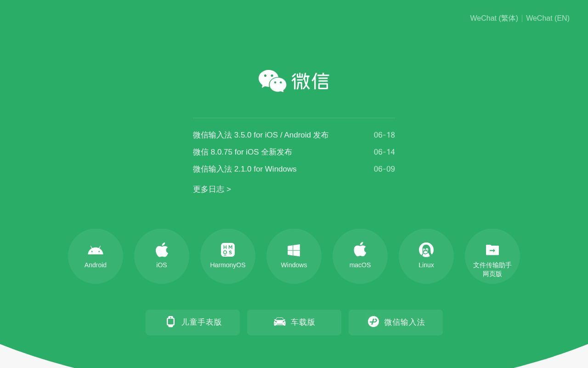The width and height of the screenshot is (588, 368).
Task: Open the 文件传输助手 folder icon
Action: pos(492,250)
